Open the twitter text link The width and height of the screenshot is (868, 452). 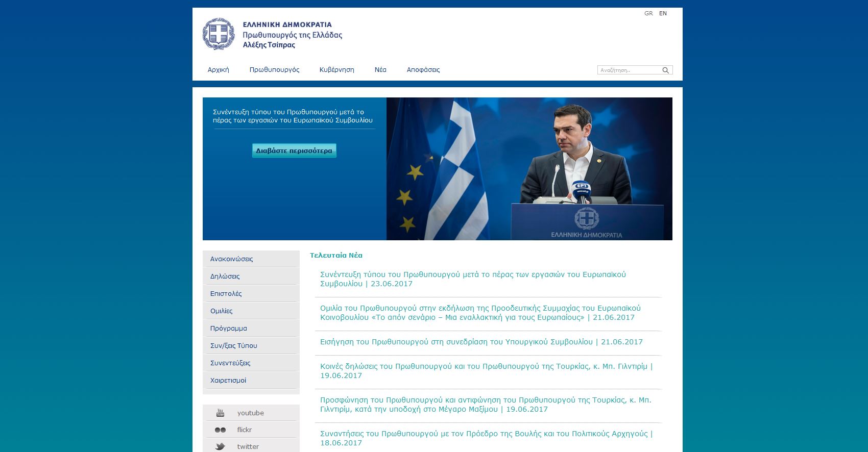(248, 446)
